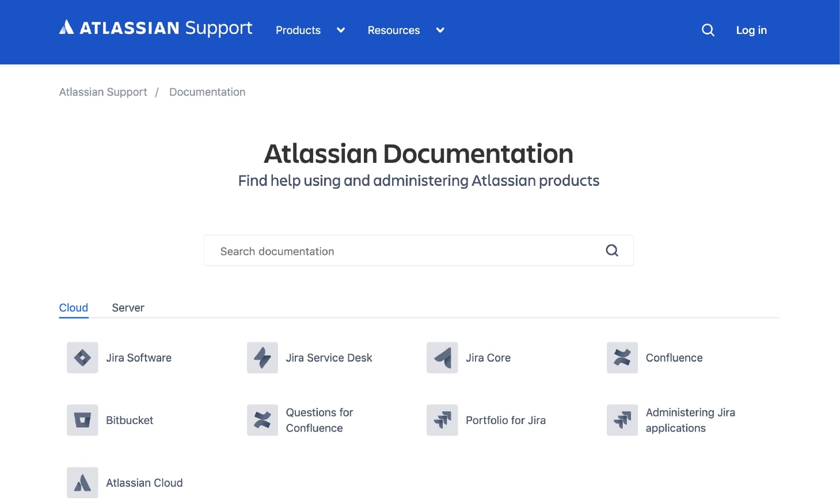The image size is (840, 504).
Task: Open Portfolio for Jira text link
Action: [505, 420]
